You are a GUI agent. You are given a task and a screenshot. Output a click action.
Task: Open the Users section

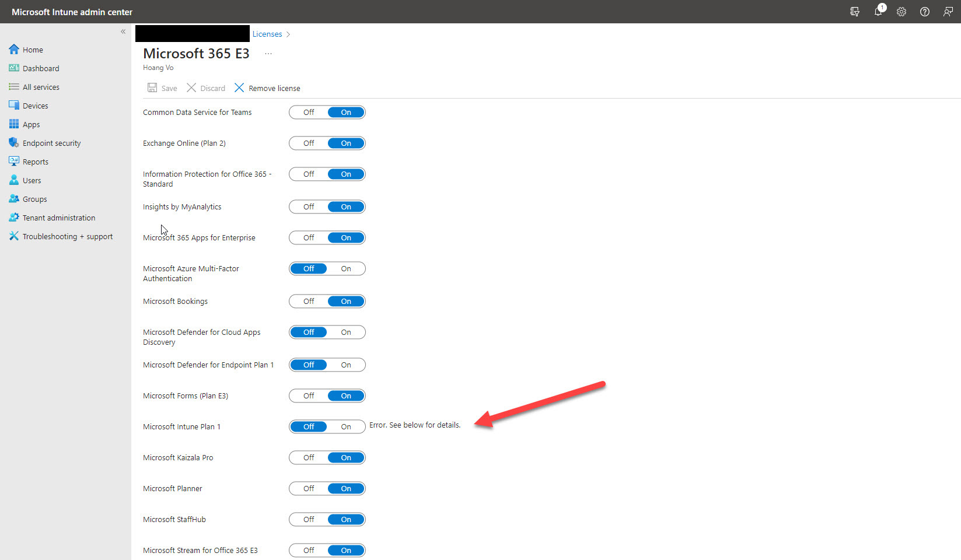click(32, 180)
